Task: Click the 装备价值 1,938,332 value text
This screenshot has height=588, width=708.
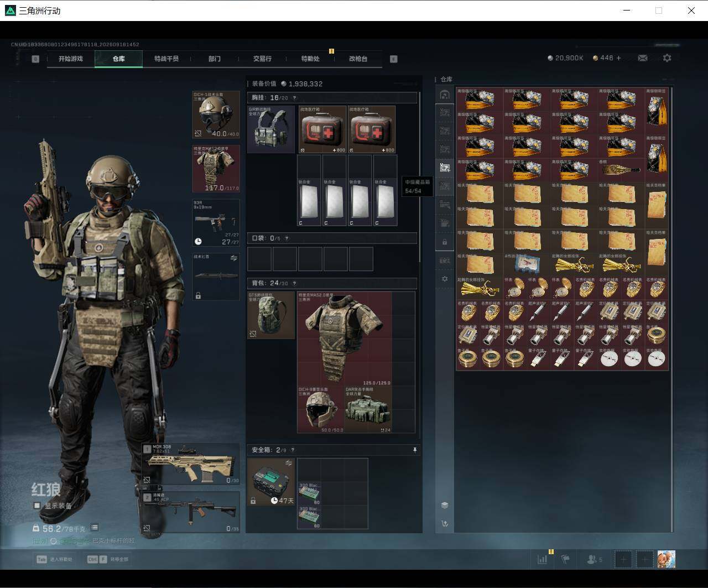Action: pos(287,84)
